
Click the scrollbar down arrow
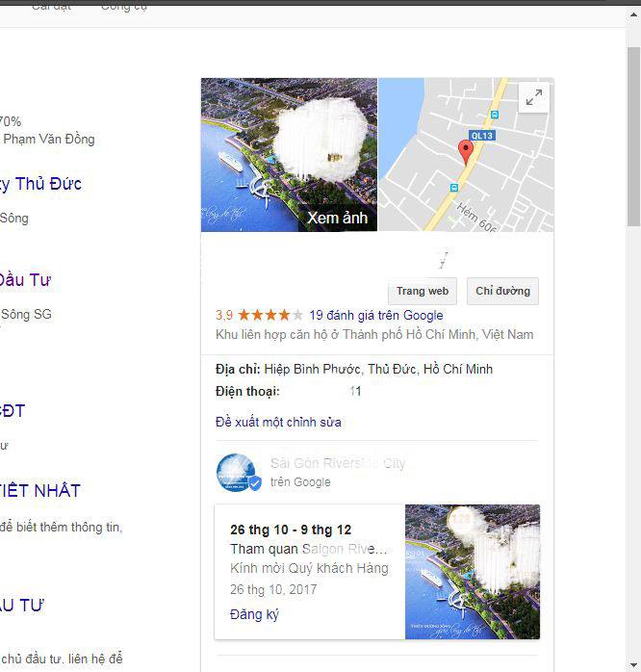coord(633,664)
